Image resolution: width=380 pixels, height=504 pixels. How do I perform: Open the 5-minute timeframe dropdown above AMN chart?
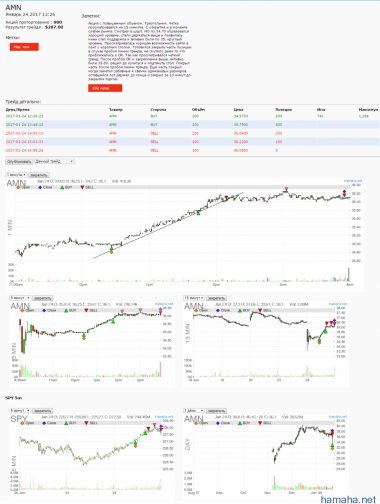tap(20, 298)
